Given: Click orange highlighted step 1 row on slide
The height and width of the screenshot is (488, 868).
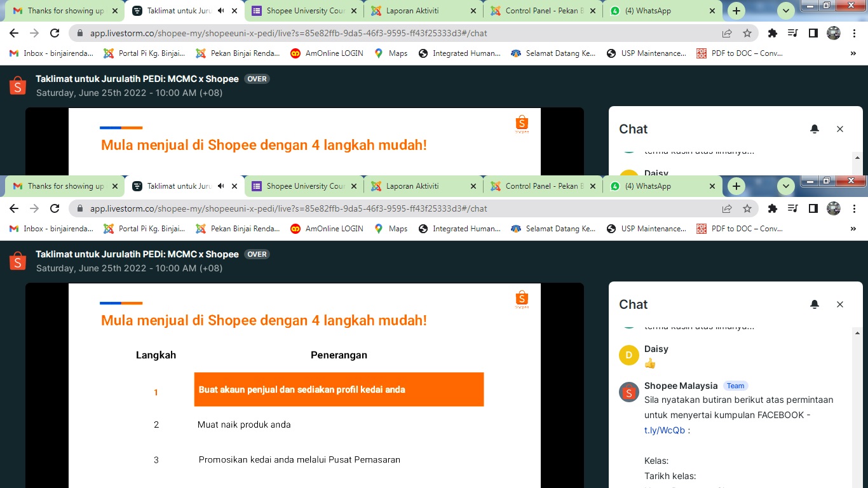Looking at the screenshot, I should (x=339, y=390).
